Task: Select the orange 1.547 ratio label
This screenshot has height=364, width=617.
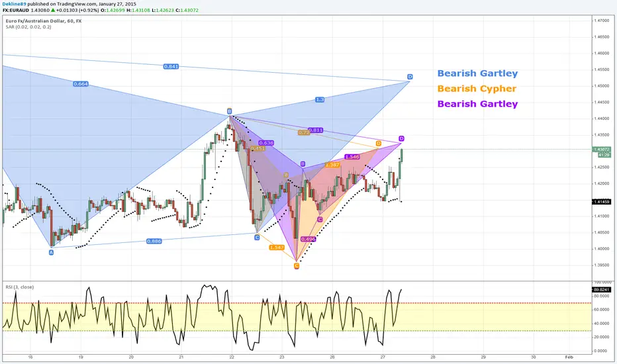Action: 277,248
